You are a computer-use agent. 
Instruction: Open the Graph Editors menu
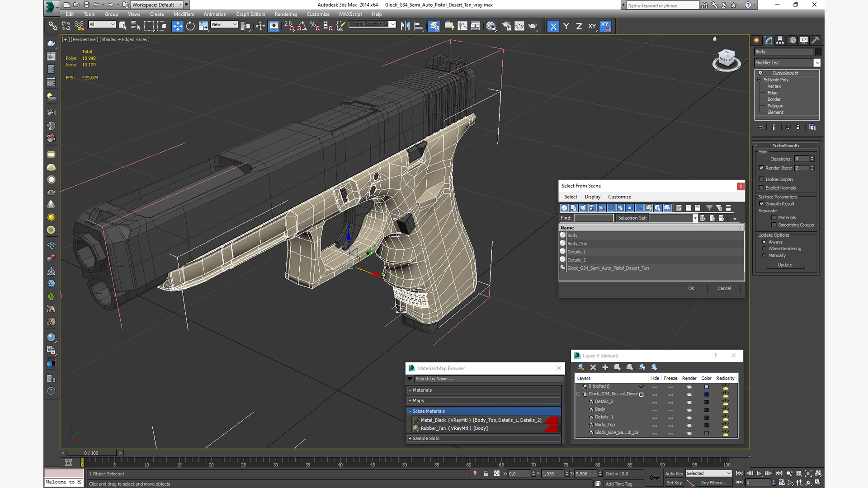[x=250, y=14]
